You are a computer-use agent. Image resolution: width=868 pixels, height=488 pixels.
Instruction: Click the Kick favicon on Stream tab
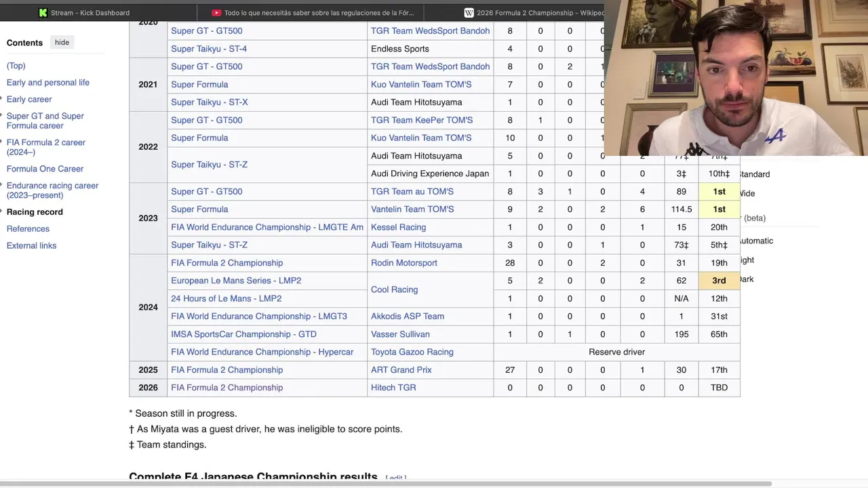(43, 13)
